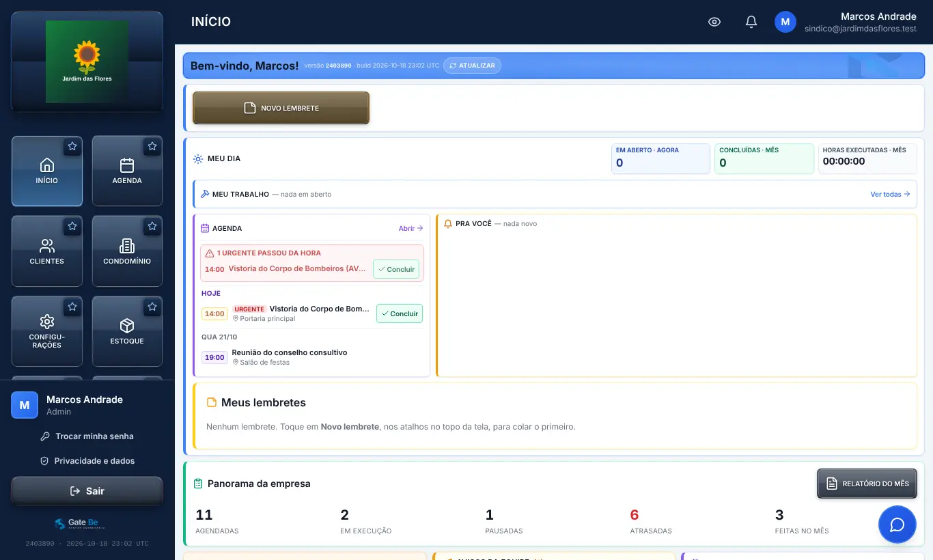This screenshot has height=560, width=933.
Task: Star the Clientes sidebar tile
Action: 72,226
